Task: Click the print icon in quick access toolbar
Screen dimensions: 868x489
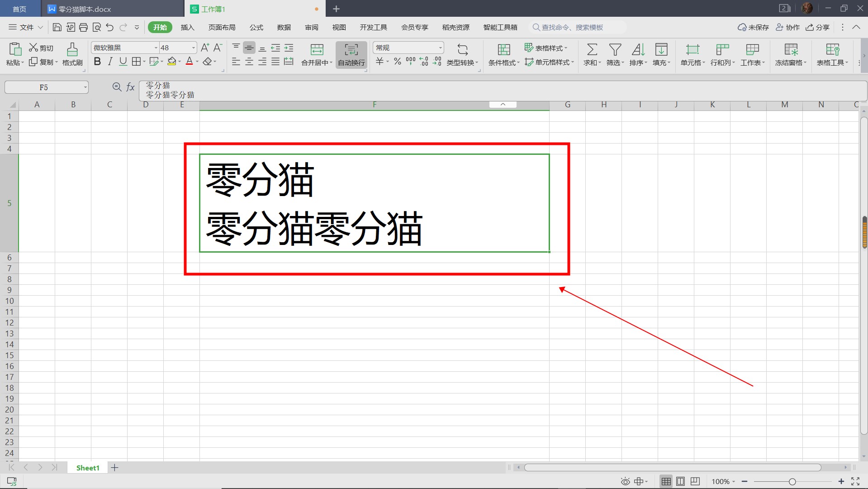Action: tap(83, 28)
